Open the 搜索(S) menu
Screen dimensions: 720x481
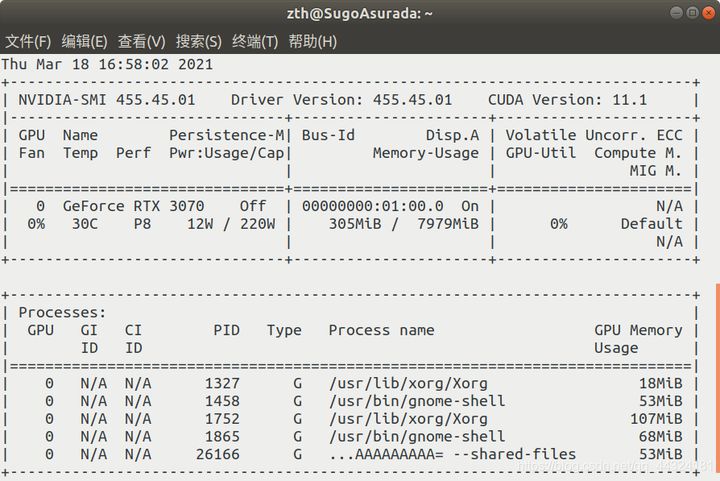198,41
